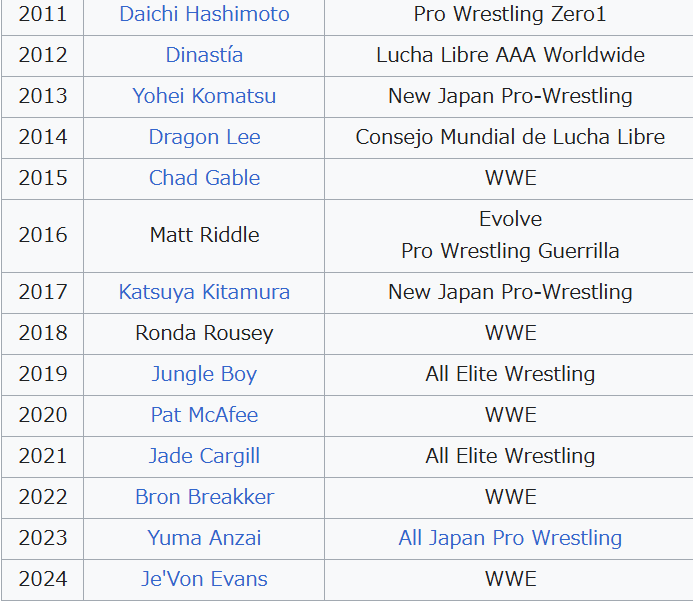
Task: Click the Lucha Libre AAA Worldwide cell
Action: [509, 56]
